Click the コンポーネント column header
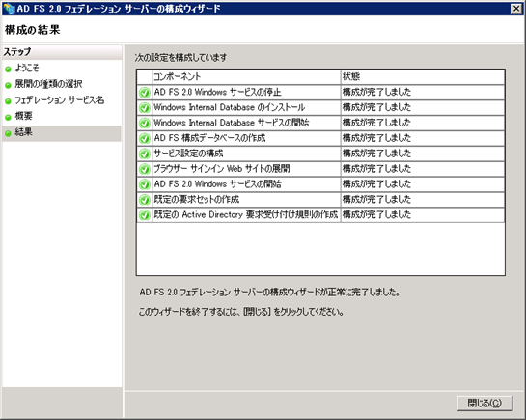The height and width of the screenshot is (420, 526). click(246, 77)
